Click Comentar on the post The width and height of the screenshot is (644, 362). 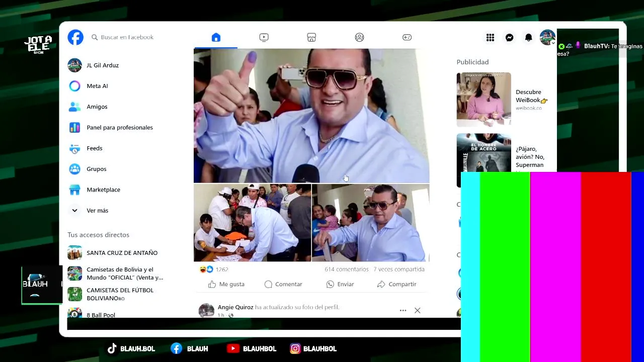(x=283, y=284)
